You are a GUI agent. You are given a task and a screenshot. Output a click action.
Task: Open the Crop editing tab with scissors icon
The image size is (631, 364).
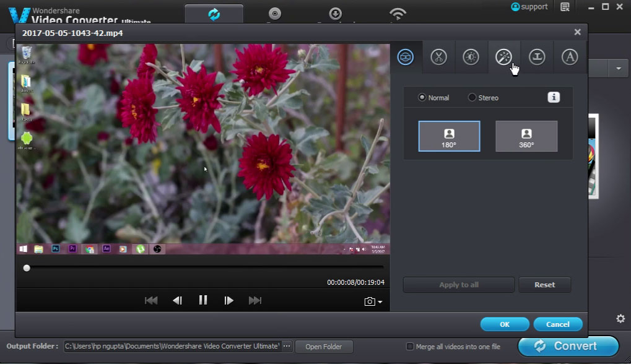[438, 57]
